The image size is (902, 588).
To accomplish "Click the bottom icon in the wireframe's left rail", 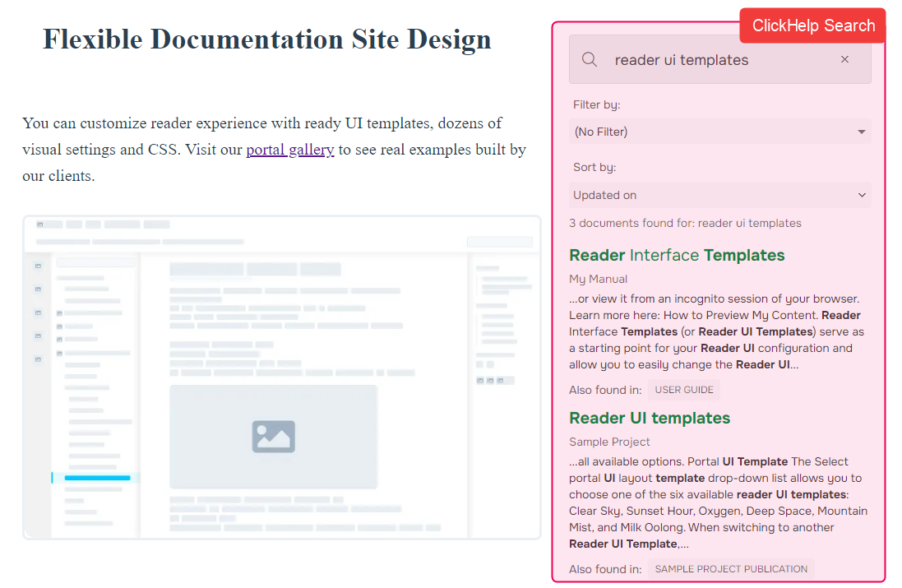I will point(37,360).
